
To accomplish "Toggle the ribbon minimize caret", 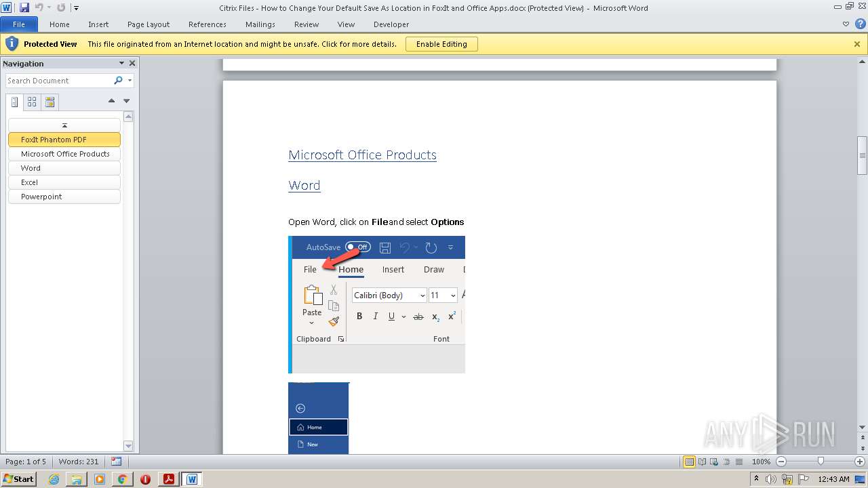I will (846, 24).
